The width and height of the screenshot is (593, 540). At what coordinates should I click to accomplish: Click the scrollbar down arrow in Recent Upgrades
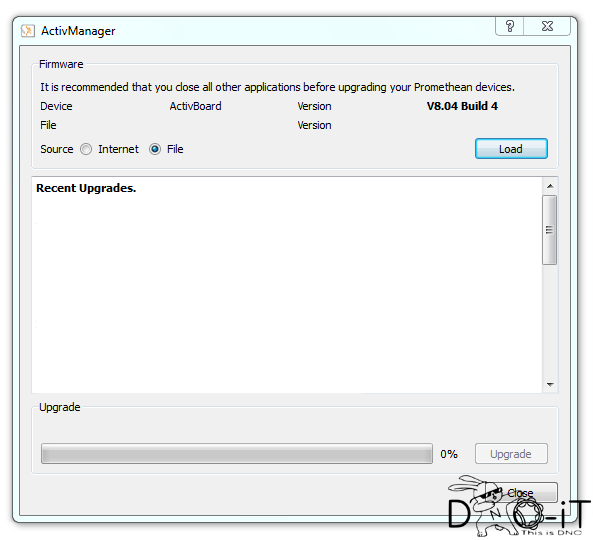550,385
